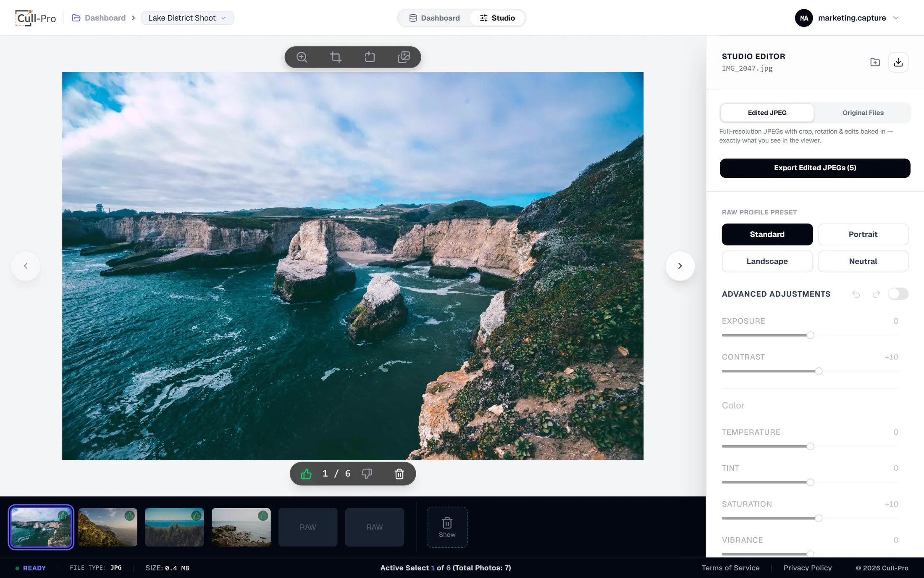Select the Edited JPEG tab
This screenshot has width=924, height=578.
767,113
